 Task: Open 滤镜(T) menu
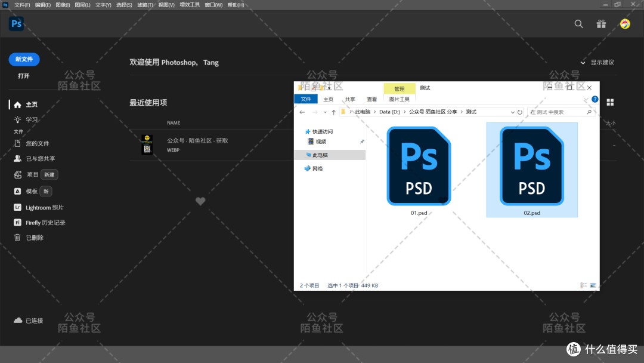pos(145,5)
